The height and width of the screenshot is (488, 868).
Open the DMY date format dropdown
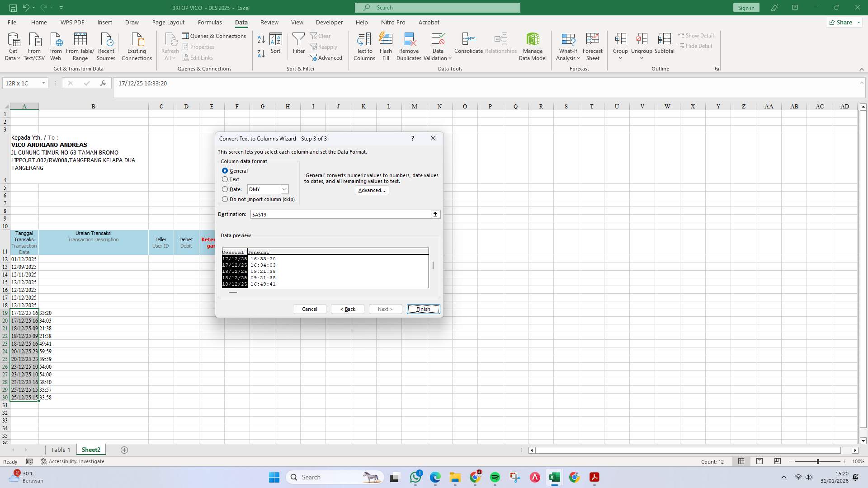(284, 189)
